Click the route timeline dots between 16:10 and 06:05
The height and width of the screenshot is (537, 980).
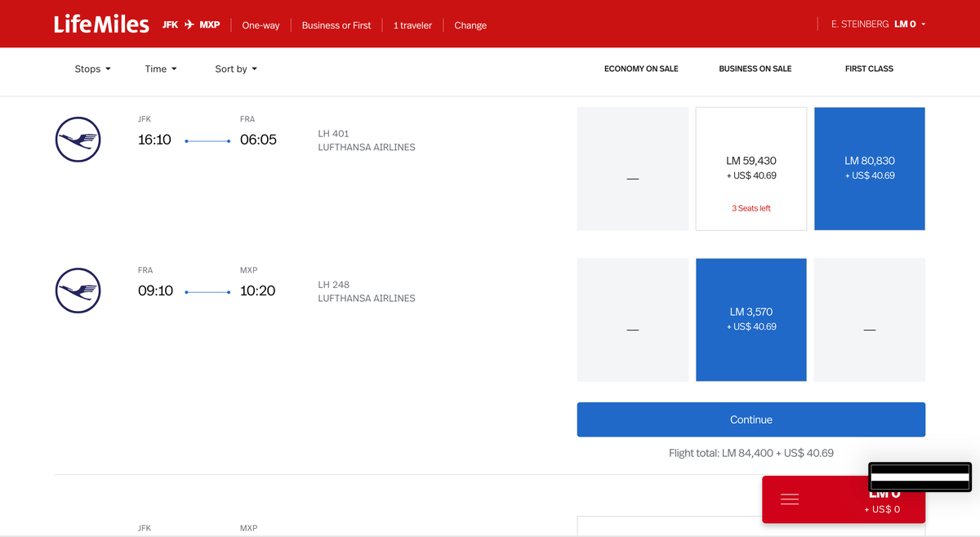coord(207,140)
